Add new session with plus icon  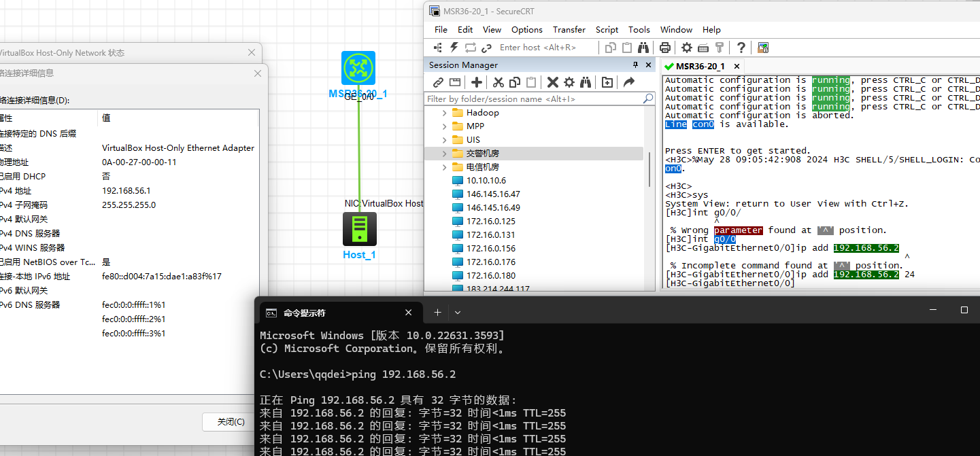pyautogui.click(x=477, y=82)
